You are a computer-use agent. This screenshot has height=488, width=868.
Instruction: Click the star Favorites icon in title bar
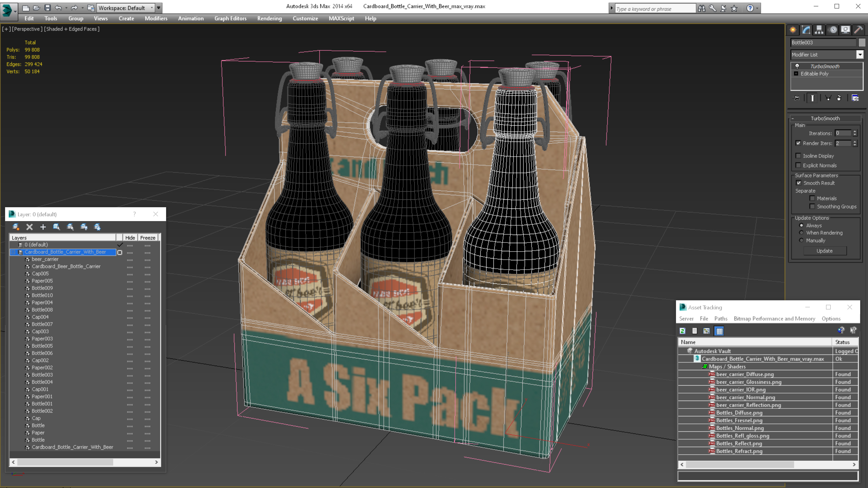pyautogui.click(x=734, y=8)
